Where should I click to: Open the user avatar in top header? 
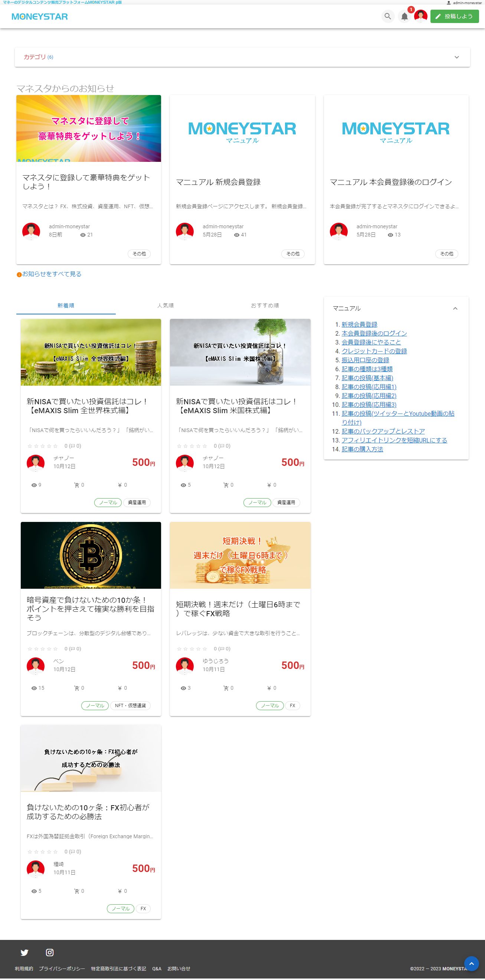421,16
